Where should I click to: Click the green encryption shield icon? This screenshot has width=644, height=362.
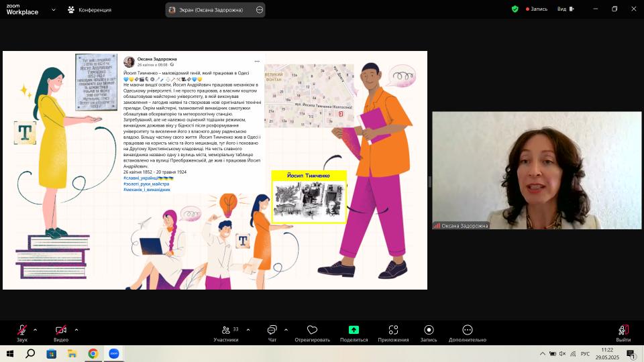(515, 9)
